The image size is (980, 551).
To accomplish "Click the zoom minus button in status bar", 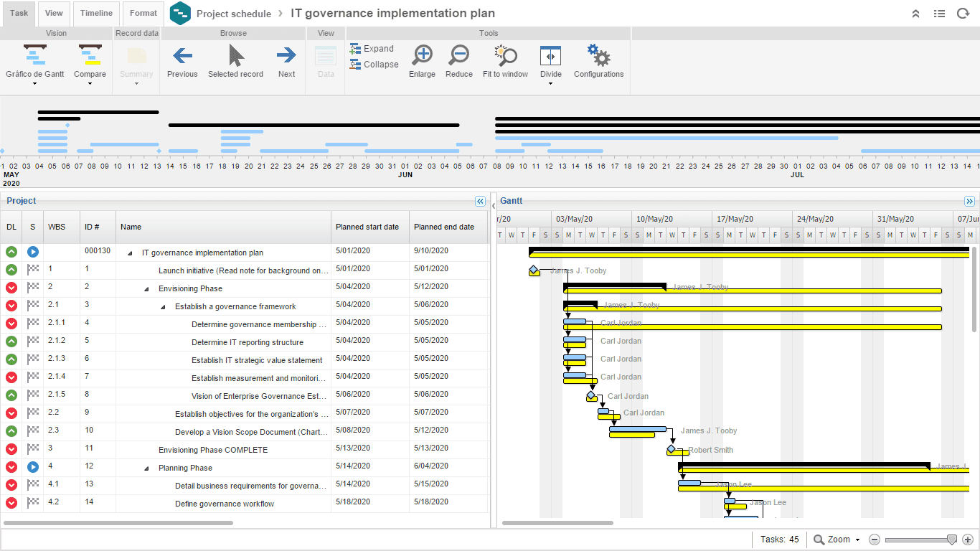I will 875,540.
